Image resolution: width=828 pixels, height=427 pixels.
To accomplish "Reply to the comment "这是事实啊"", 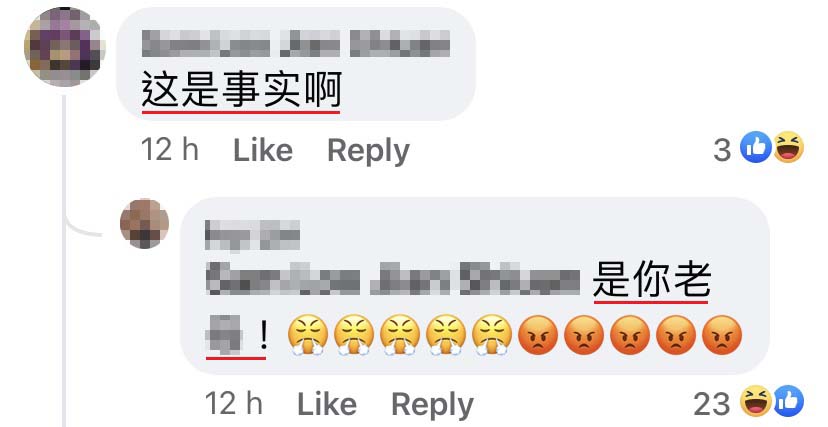I will point(369,151).
